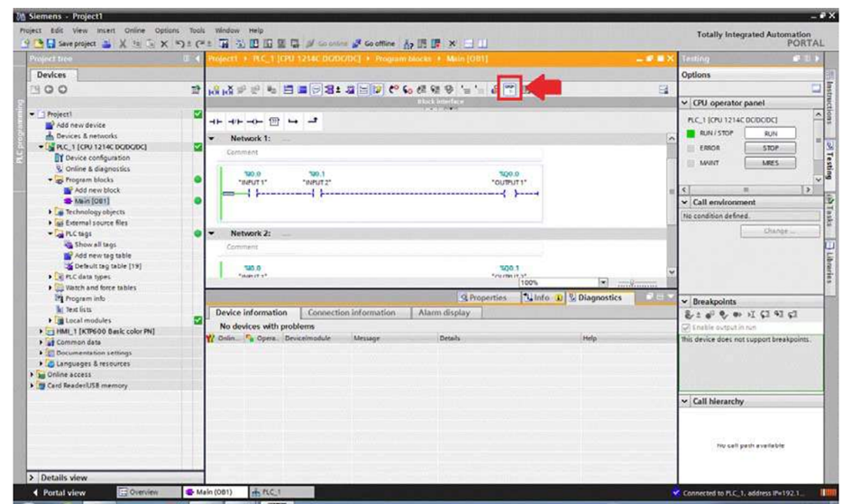Image resolution: width=852 pixels, height=504 pixels.
Task: Click the green checkbox beside PLC_1 row
Action: [197, 147]
